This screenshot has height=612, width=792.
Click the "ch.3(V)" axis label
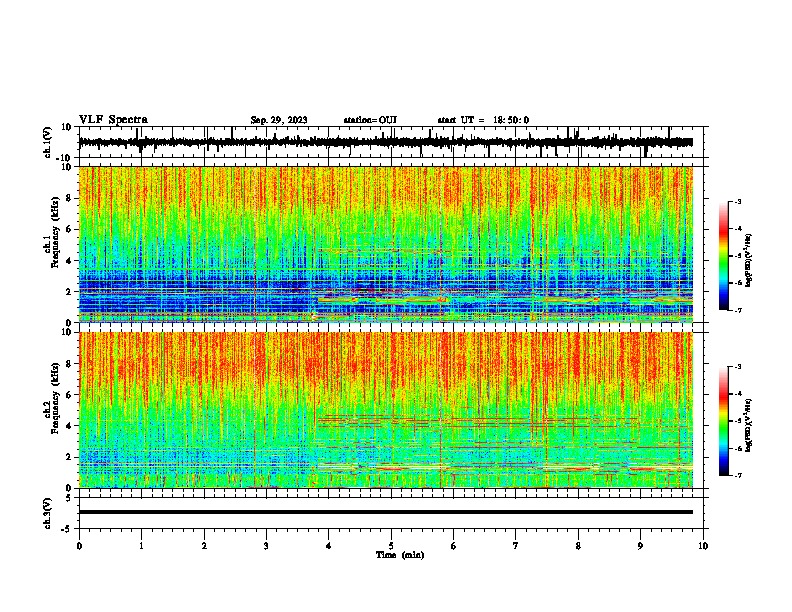(48, 513)
